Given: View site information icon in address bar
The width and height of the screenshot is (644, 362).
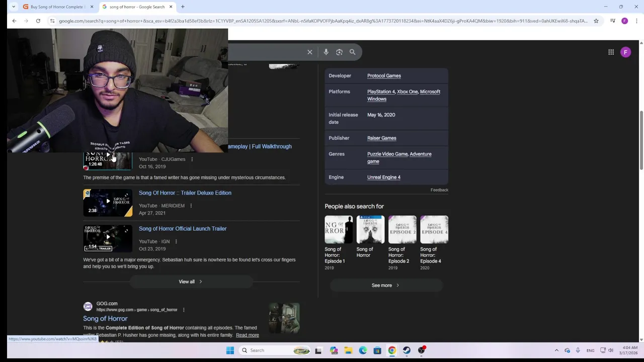Looking at the screenshot, I should pos(52,21).
